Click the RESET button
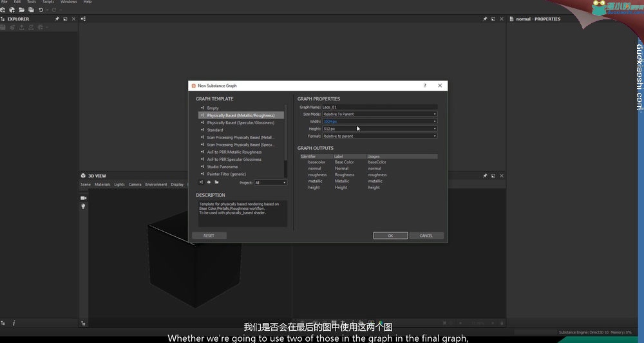This screenshot has height=343, width=644. (209, 236)
